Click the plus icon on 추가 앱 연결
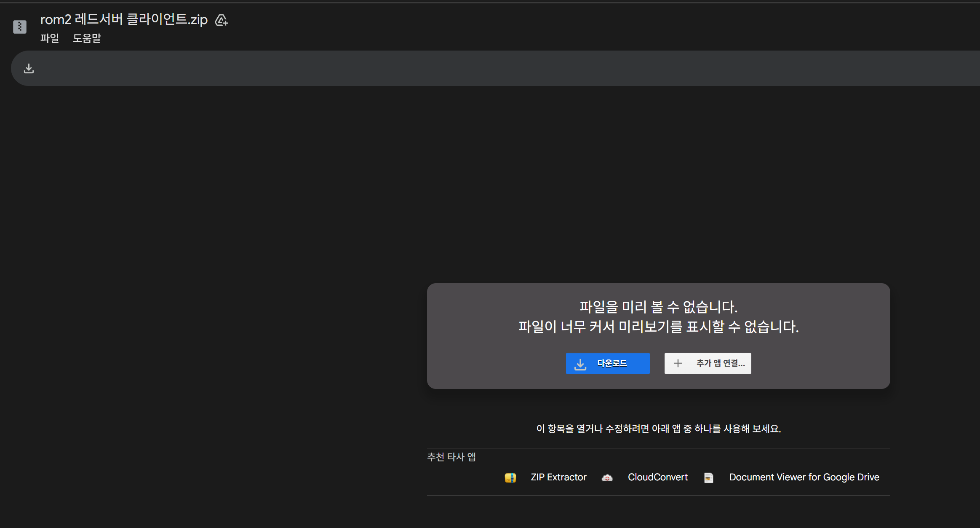Image resolution: width=980 pixels, height=528 pixels. (678, 363)
